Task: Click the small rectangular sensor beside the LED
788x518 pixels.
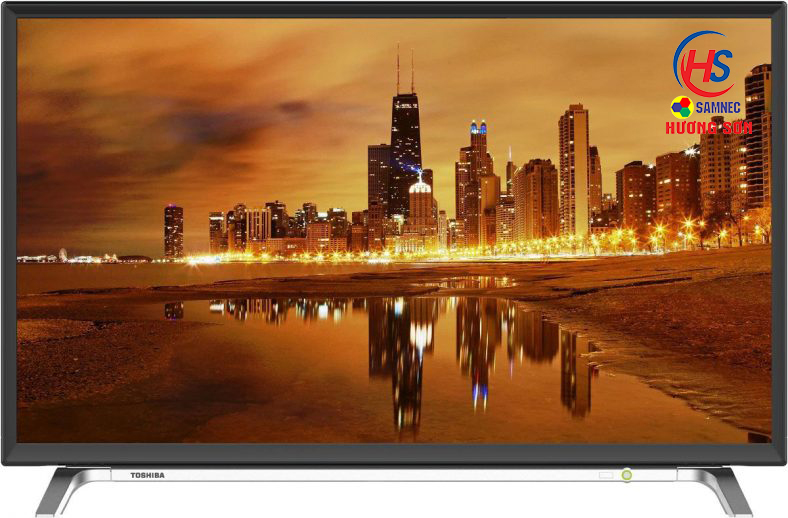Action: coord(603,475)
